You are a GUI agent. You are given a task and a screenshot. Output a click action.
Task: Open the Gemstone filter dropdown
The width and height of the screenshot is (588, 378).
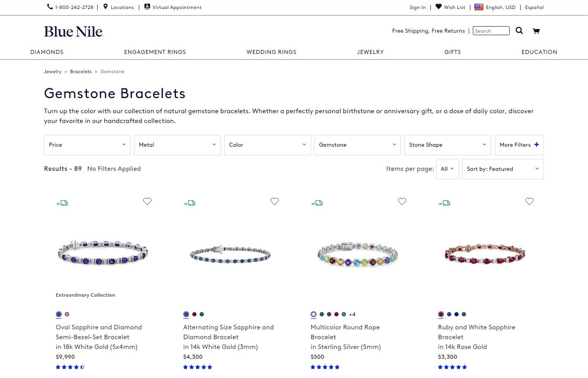(x=357, y=145)
